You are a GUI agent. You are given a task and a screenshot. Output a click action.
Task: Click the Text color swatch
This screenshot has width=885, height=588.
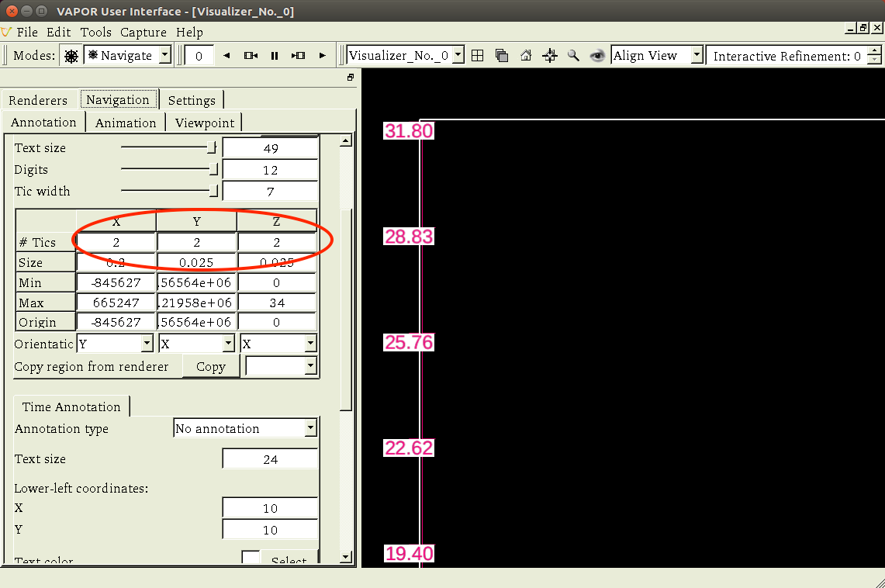[251, 558]
